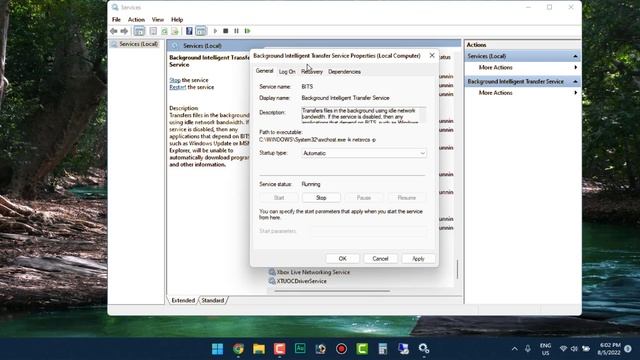Switch to Recovery tab

coord(312,72)
